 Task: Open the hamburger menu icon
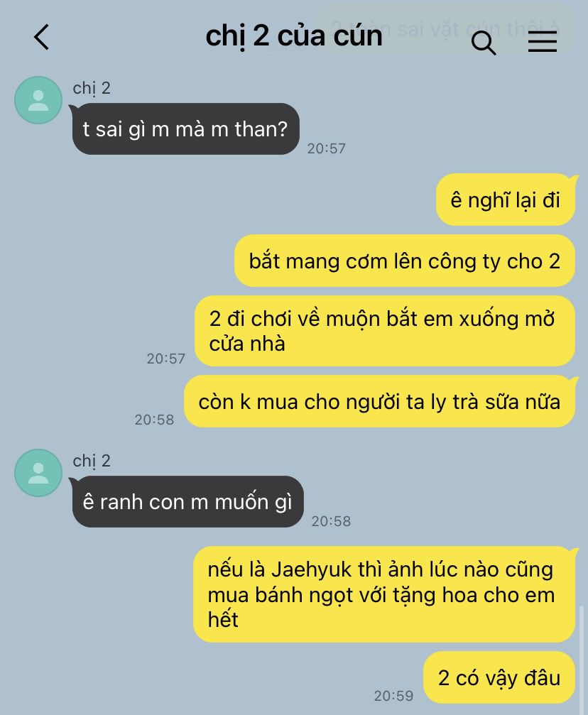point(543,42)
